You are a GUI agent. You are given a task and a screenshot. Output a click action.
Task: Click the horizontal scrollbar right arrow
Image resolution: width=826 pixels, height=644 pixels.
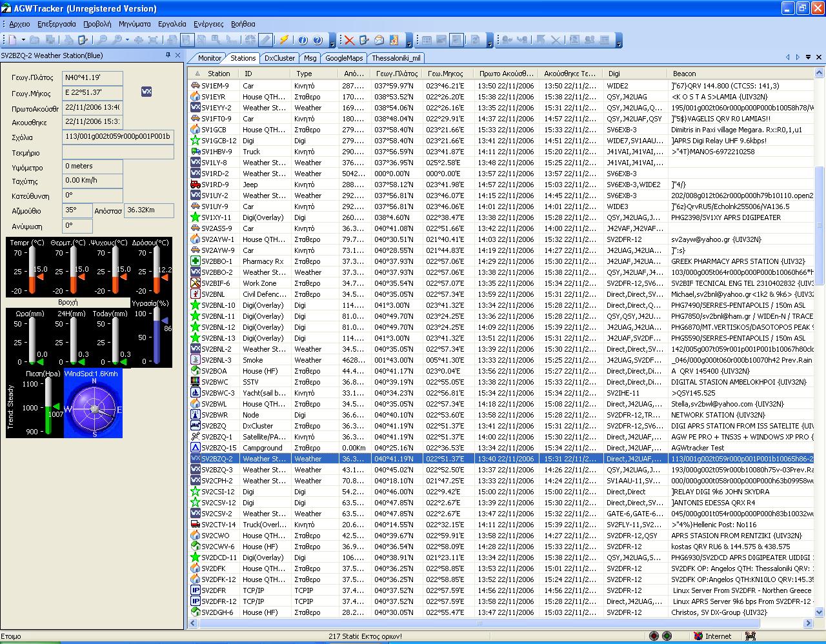(x=808, y=623)
